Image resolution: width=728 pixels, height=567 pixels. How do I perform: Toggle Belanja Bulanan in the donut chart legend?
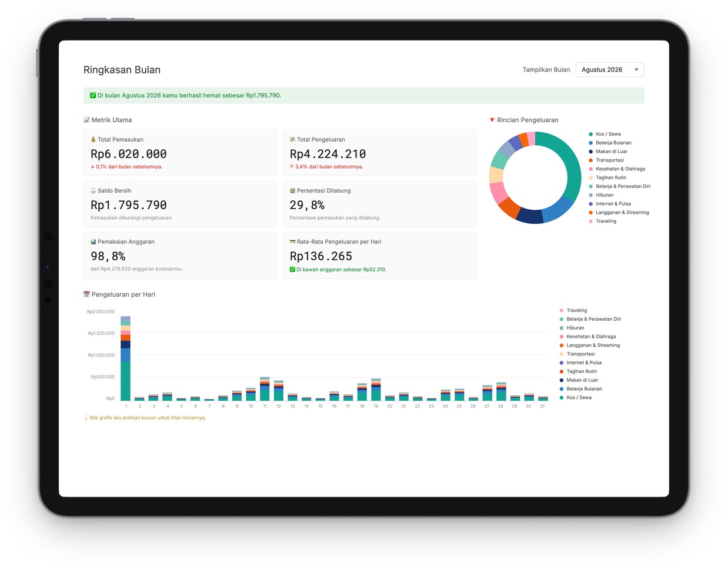point(610,143)
